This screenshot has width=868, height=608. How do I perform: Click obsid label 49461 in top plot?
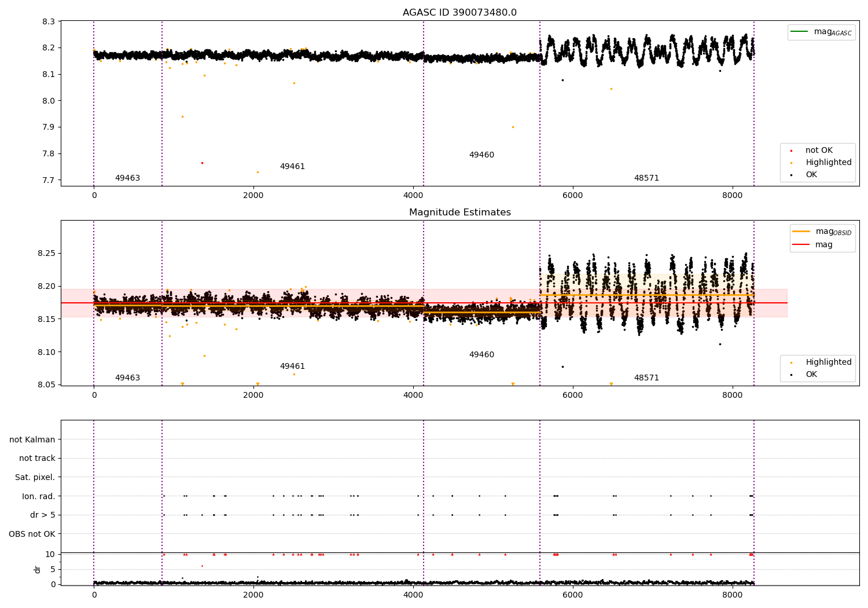tap(292, 167)
